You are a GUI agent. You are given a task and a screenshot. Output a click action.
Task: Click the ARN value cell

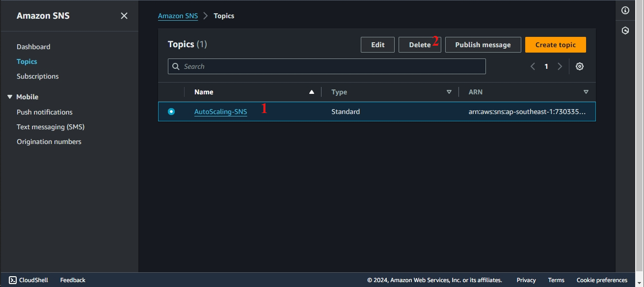tap(527, 112)
